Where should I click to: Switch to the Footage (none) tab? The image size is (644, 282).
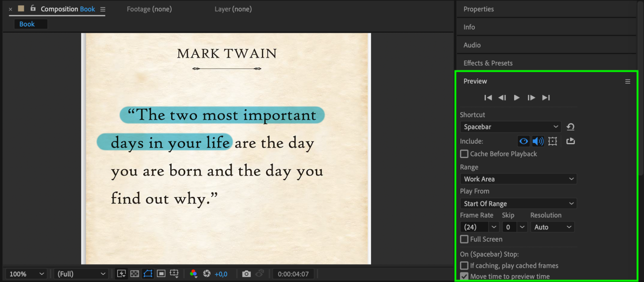click(x=149, y=9)
